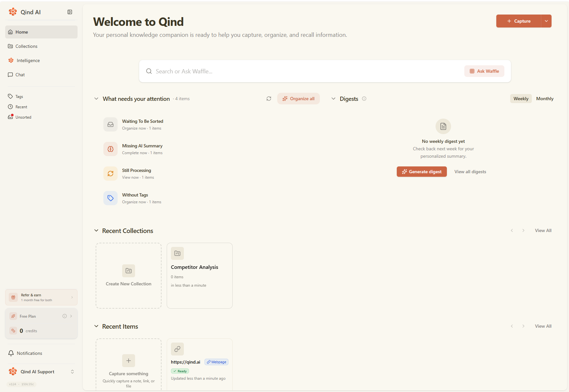Viewport: 569px width, 392px height.
Task: Click the magnifier search icon
Action: click(x=149, y=71)
